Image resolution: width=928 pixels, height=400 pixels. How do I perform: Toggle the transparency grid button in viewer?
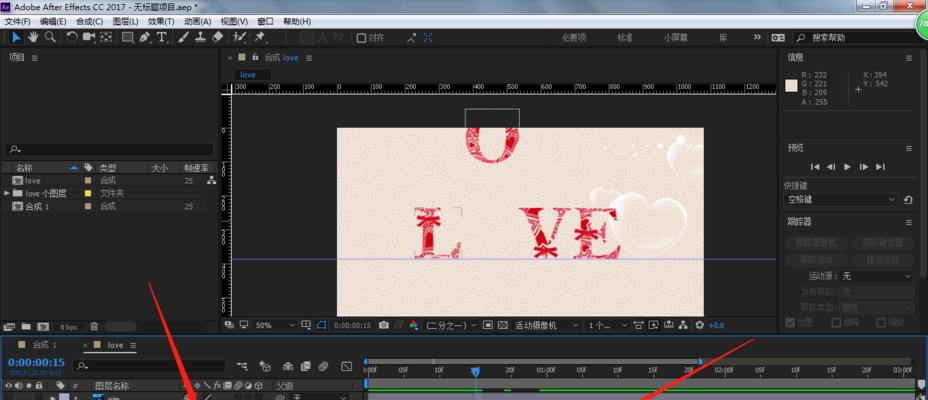point(502,325)
